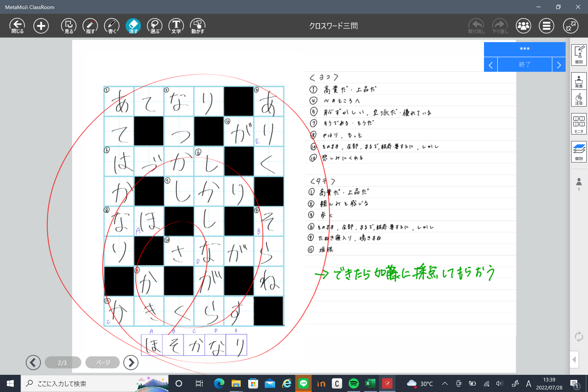Click the plus add button

41,26
